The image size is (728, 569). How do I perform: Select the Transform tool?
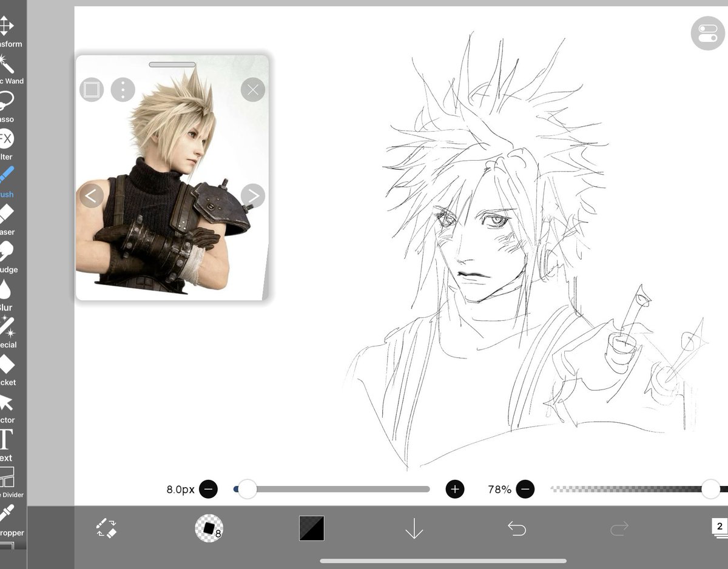point(8,32)
